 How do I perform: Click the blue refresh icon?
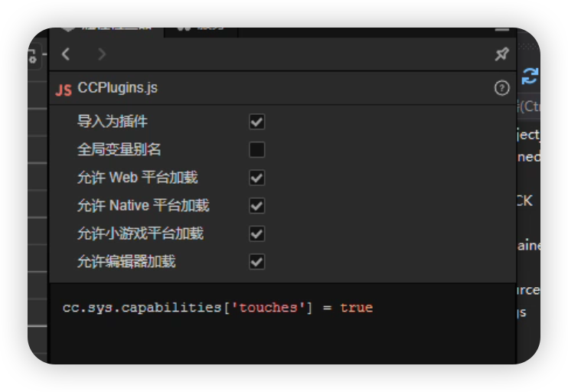coord(530,76)
